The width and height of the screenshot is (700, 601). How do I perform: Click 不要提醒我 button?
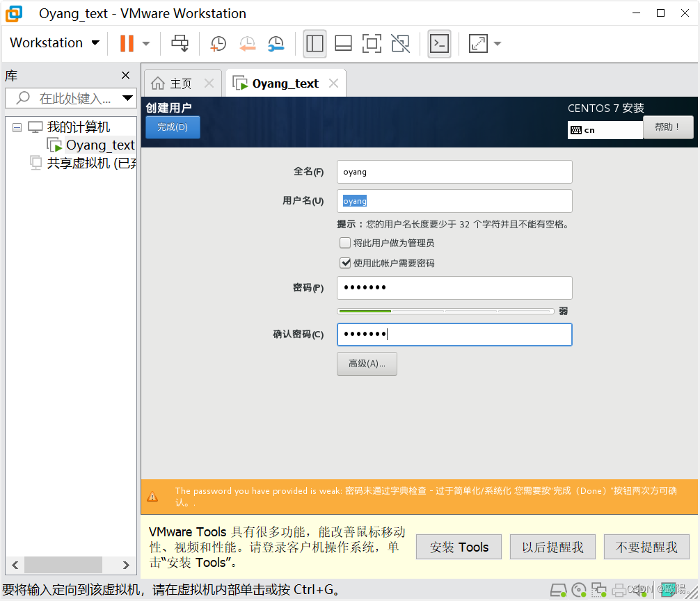click(646, 547)
